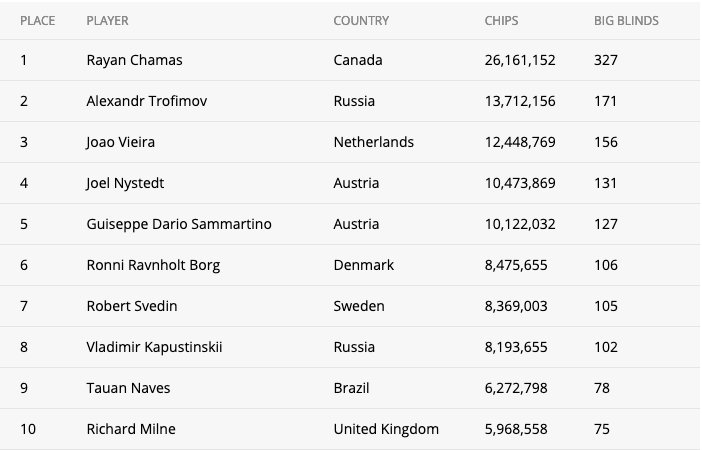Click the CHIPS column header
This screenshot has height=450, width=702.
click(501, 21)
